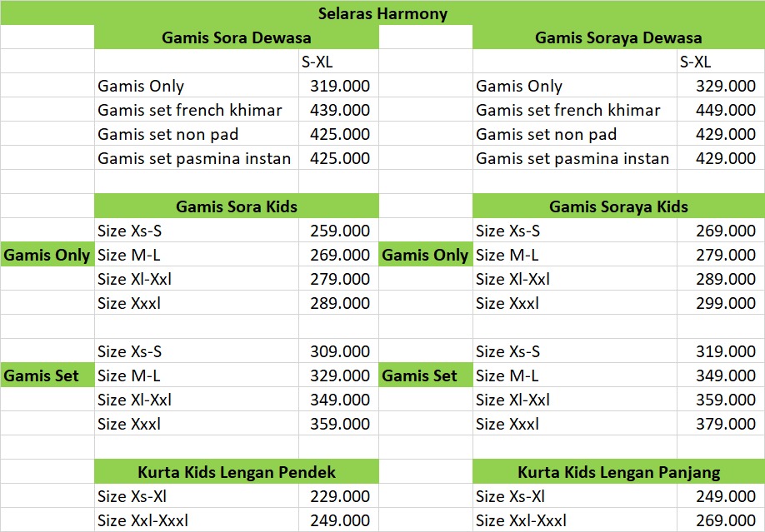Select the Gamis Sora Kids header
Image resolution: width=765 pixels, height=532 pixels.
(x=236, y=206)
